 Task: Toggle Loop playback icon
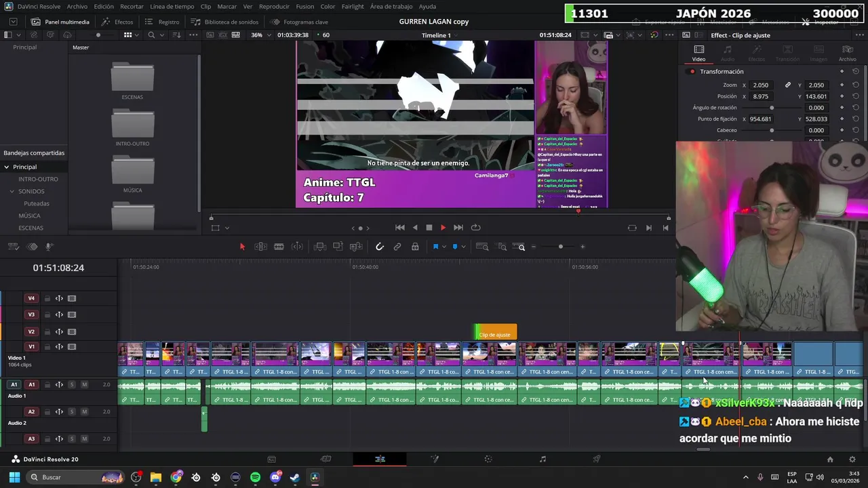tap(475, 228)
